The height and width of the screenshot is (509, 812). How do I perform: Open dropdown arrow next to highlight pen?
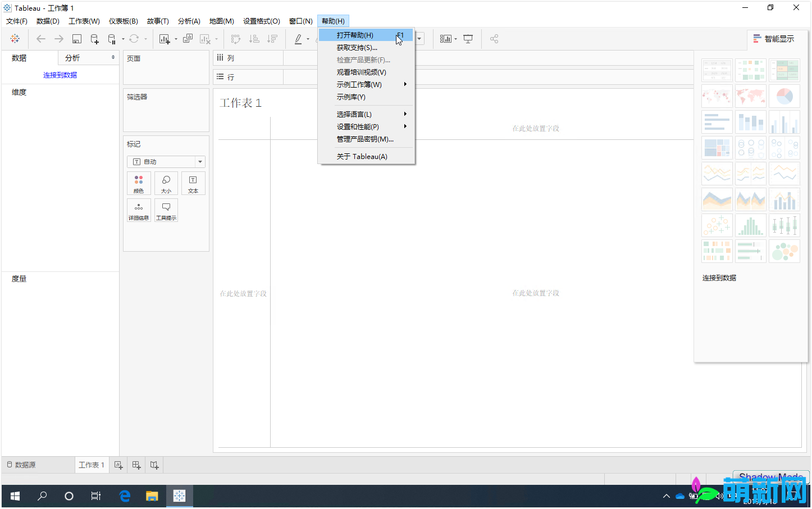pos(308,39)
